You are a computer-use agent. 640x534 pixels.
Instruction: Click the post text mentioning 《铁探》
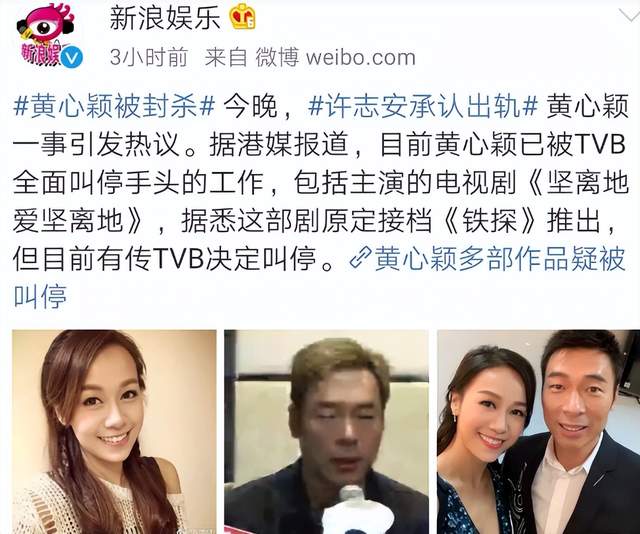click(489, 221)
